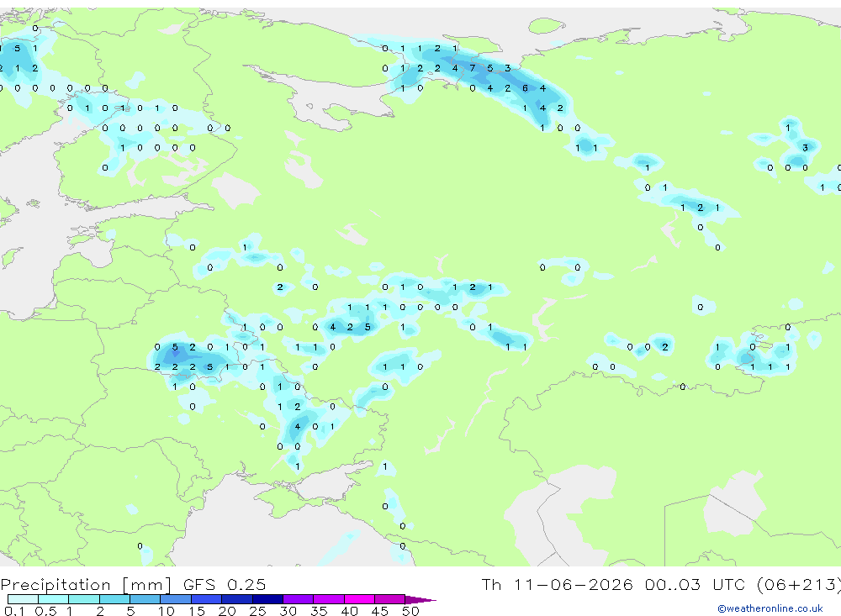Click the legend label '10'
This screenshot has width=841, height=616.
pos(166,611)
